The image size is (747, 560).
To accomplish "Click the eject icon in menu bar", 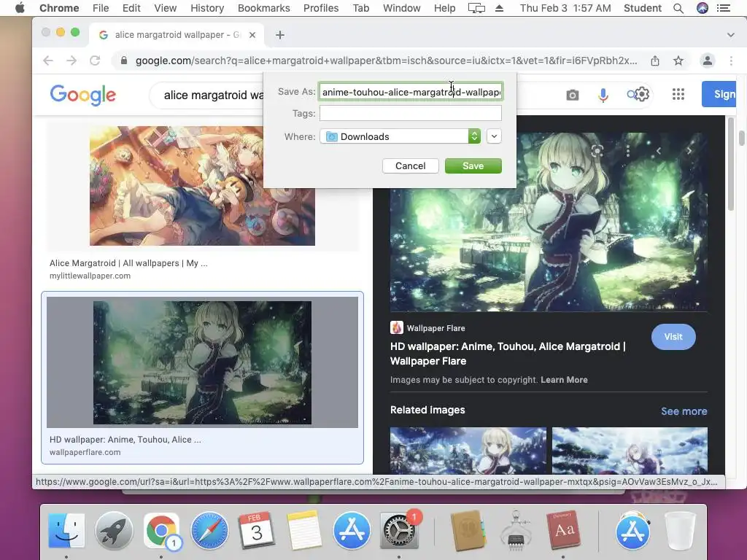I will click(499, 8).
